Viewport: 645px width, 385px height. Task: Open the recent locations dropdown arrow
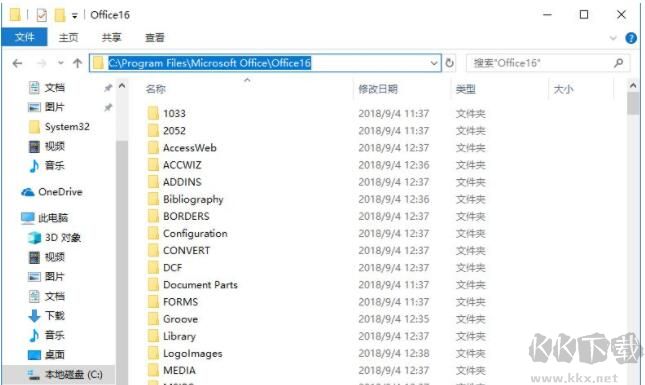61,63
